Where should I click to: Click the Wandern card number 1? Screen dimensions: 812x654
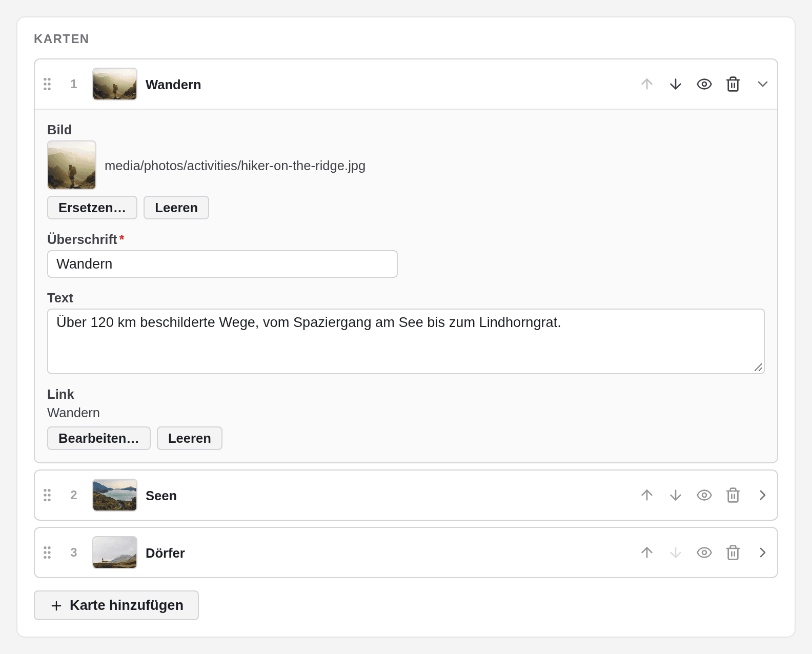[74, 84]
